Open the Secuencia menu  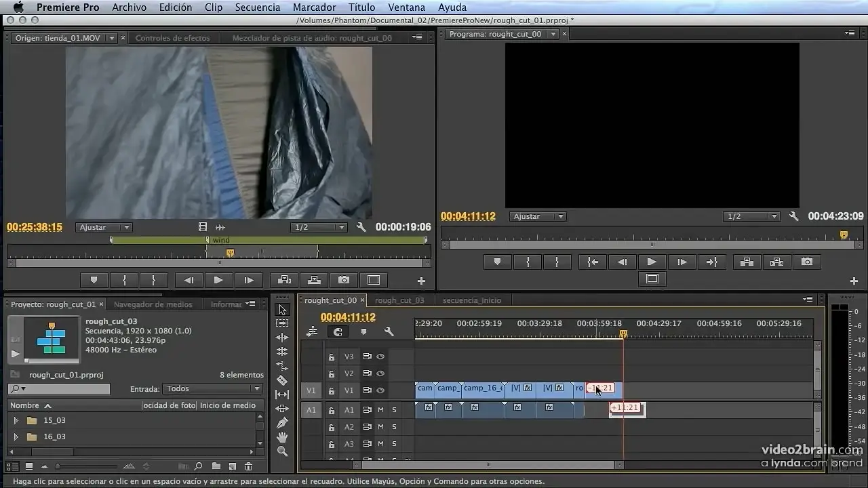click(x=258, y=7)
